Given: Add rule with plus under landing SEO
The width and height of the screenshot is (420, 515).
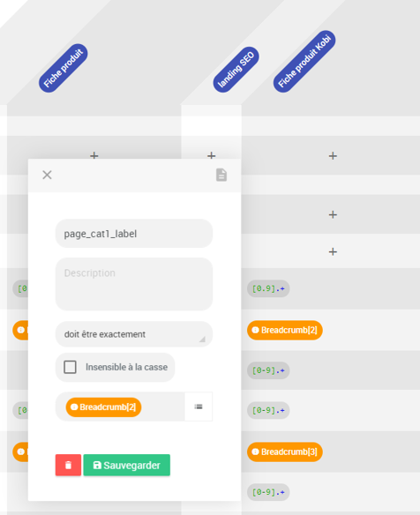Looking at the screenshot, I should coord(211,155).
